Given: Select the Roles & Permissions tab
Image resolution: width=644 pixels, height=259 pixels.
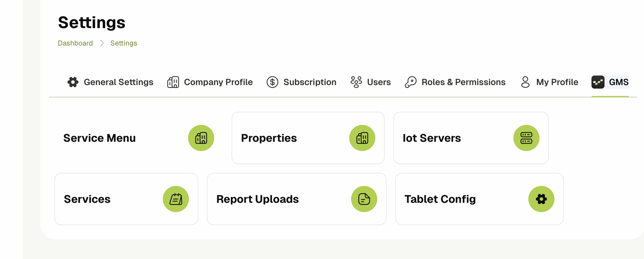Looking at the screenshot, I should [463, 82].
